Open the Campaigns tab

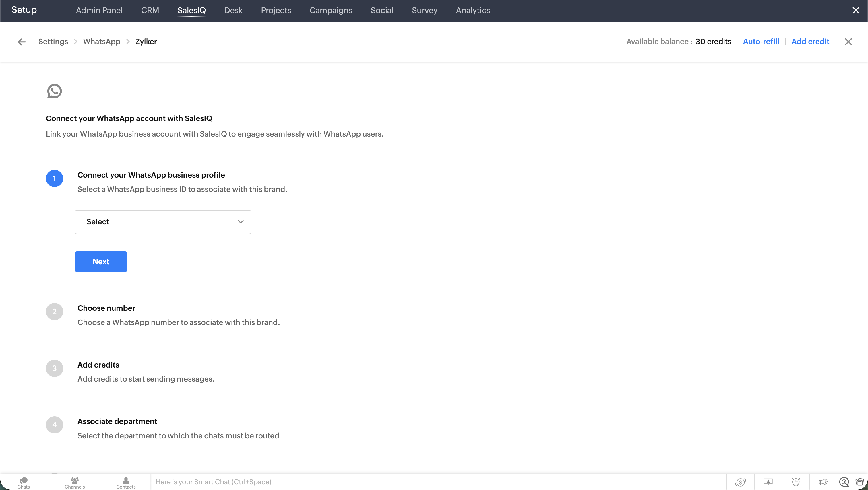331,10
